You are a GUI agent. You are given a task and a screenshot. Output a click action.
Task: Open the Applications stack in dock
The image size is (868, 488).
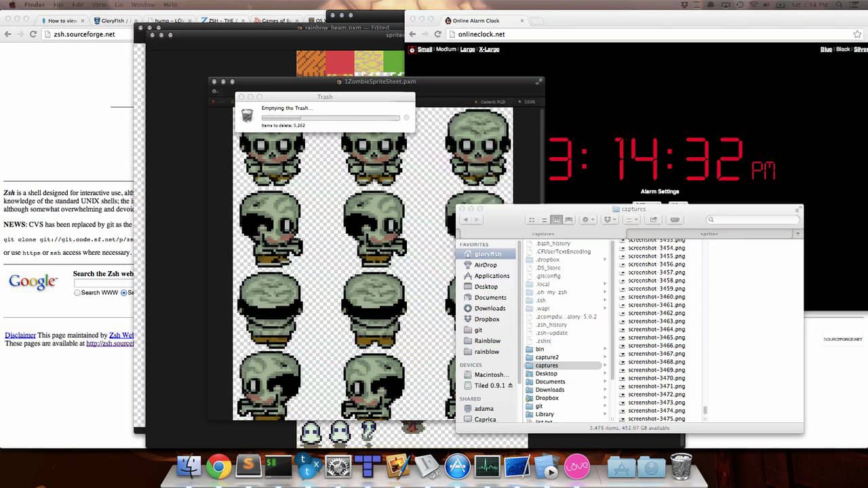coord(621,466)
